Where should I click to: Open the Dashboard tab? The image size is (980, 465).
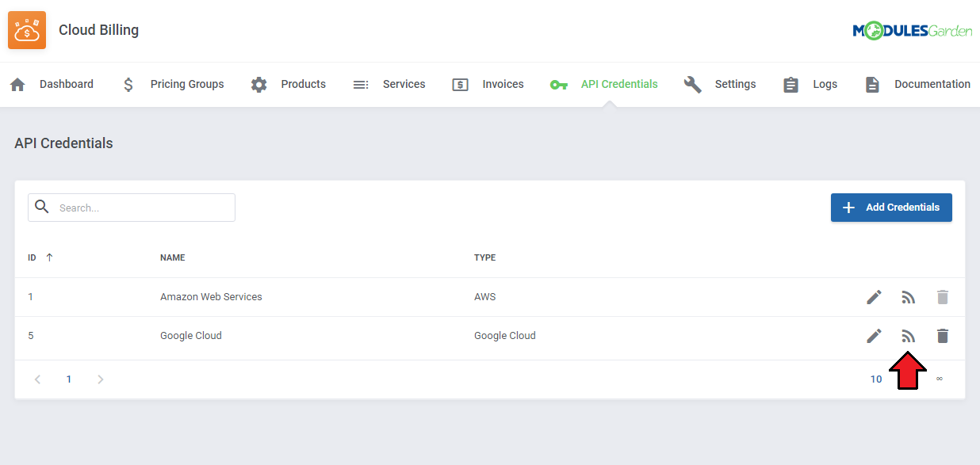52,84
